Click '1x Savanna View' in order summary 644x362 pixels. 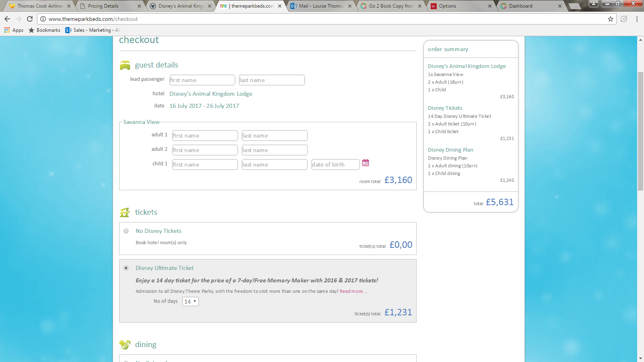click(446, 74)
